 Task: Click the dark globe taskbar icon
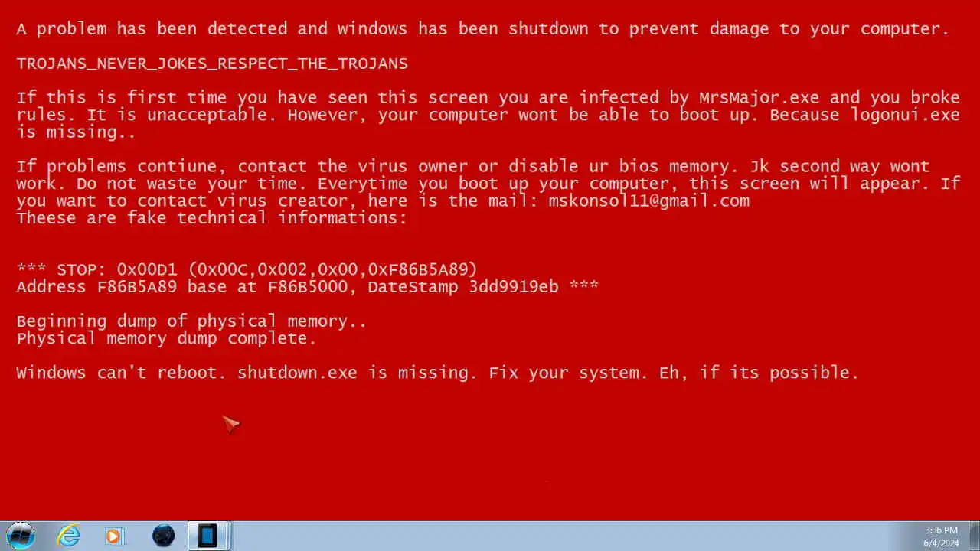pos(163,535)
